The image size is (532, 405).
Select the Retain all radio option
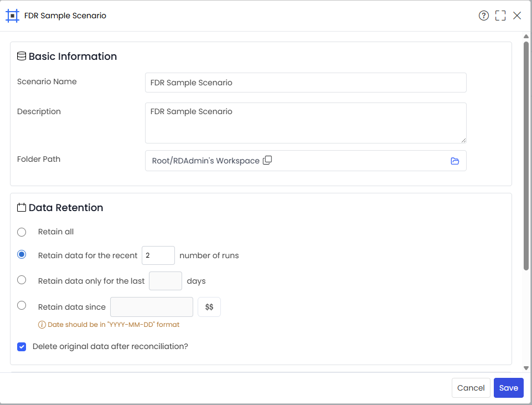pos(22,232)
